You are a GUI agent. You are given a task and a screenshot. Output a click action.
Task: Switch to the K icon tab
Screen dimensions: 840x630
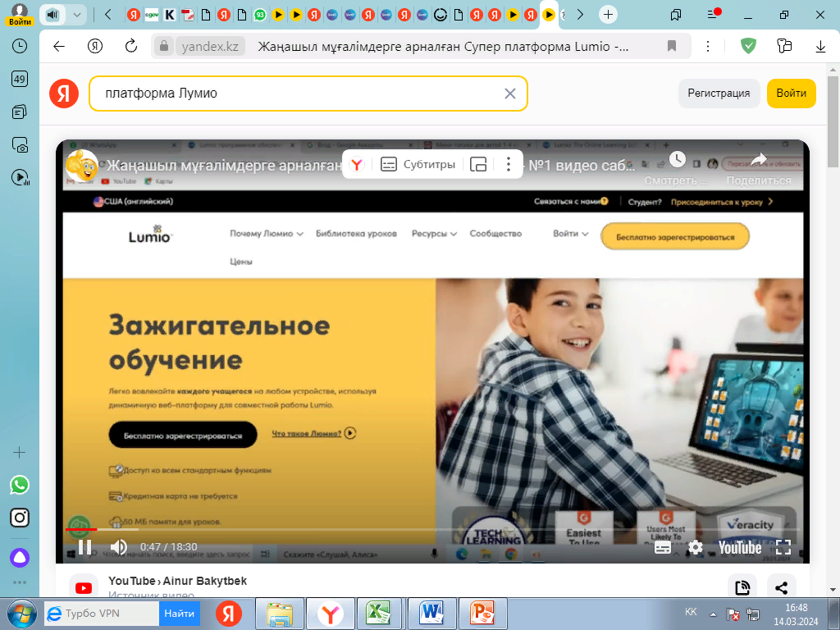(x=170, y=15)
